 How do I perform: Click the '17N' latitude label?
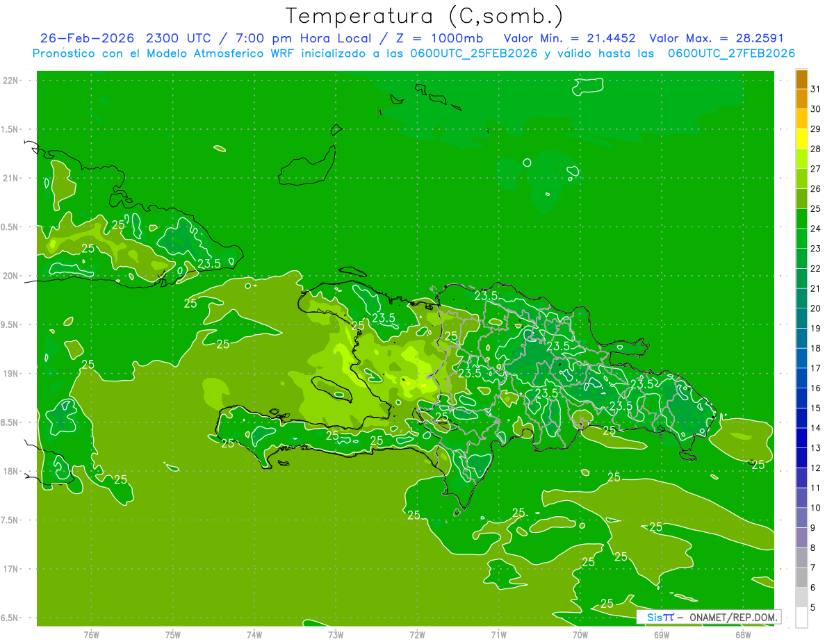[11, 569]
